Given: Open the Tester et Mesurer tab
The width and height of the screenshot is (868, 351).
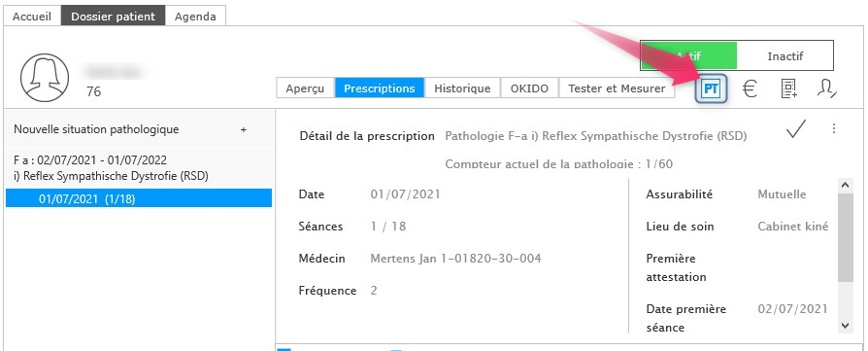Looking at the screenshot, I should pyautogui.click(x=617, y=88).
